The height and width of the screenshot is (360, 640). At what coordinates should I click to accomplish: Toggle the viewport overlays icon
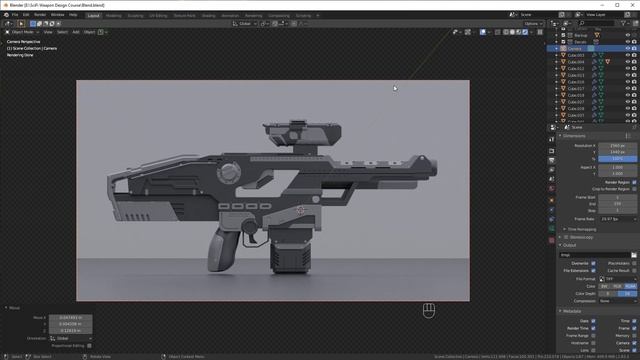pos(483,32)
